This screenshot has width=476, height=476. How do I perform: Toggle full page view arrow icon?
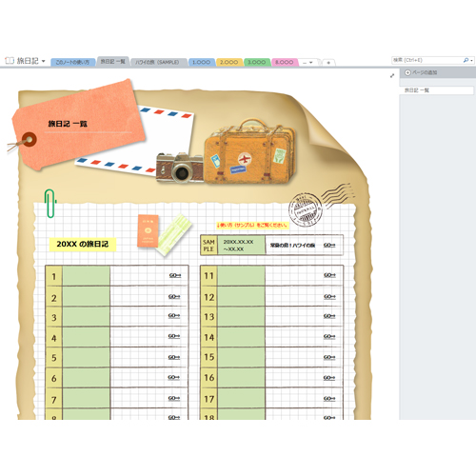click(x=392, y=75)
